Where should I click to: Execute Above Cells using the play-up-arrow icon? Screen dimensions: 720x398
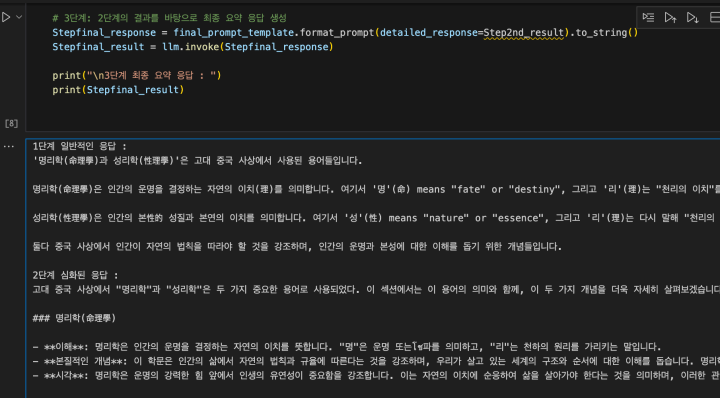pyautogui.click(x=670, y=17)
